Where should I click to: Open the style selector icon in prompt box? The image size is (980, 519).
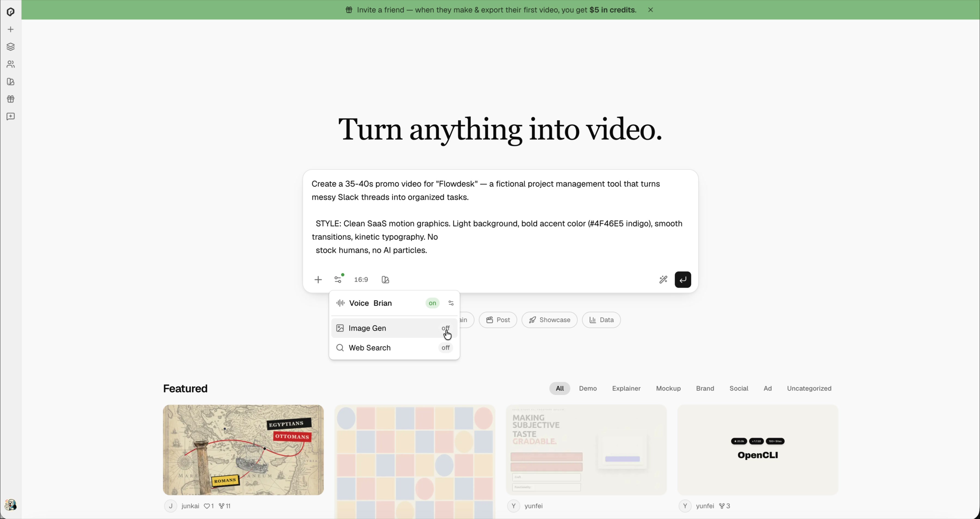point(385,280)
